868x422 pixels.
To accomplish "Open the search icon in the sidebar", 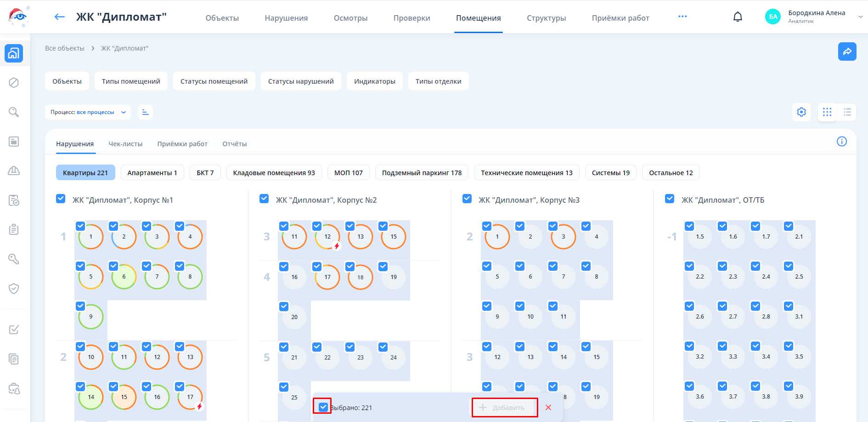I will 14,112.
